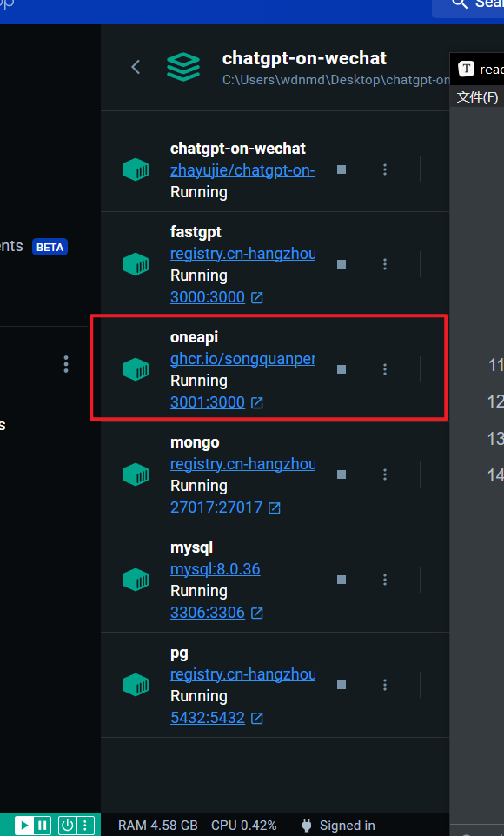Open port 3001:3000 link for oneapi
Viewport: 504px width, 836px height.
pyautogui.click(x=208, y=402)
